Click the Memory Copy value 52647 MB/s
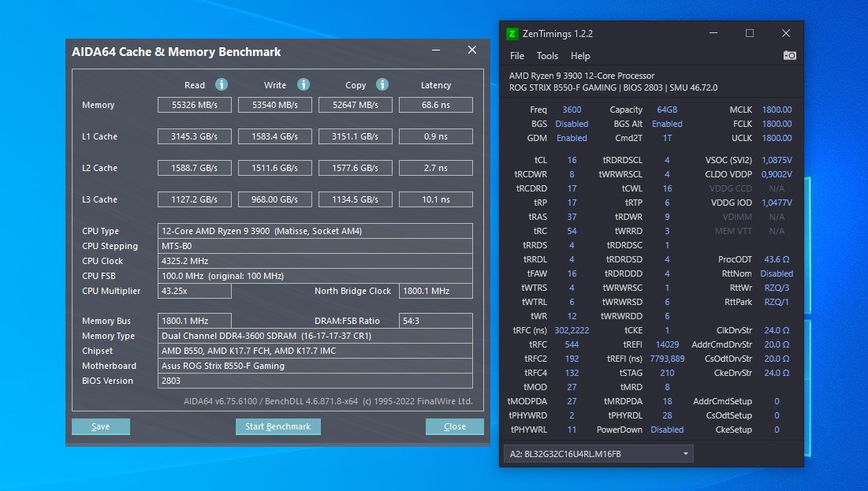 click(x=356, y=105)
